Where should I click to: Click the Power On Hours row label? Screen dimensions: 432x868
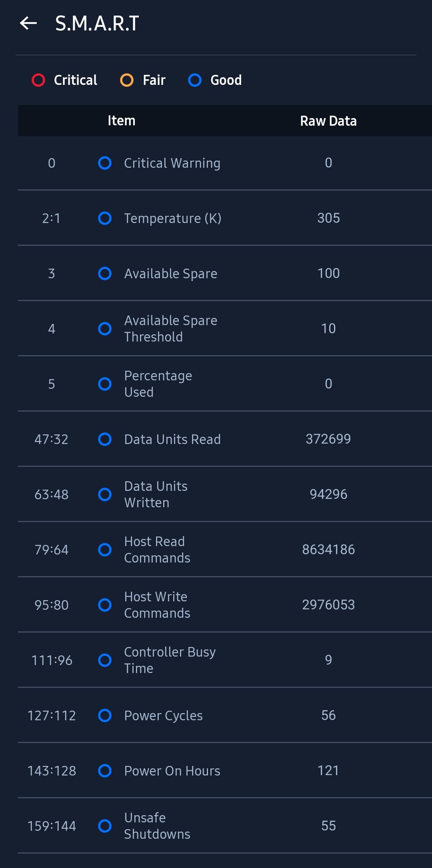(x=172, y=771)
